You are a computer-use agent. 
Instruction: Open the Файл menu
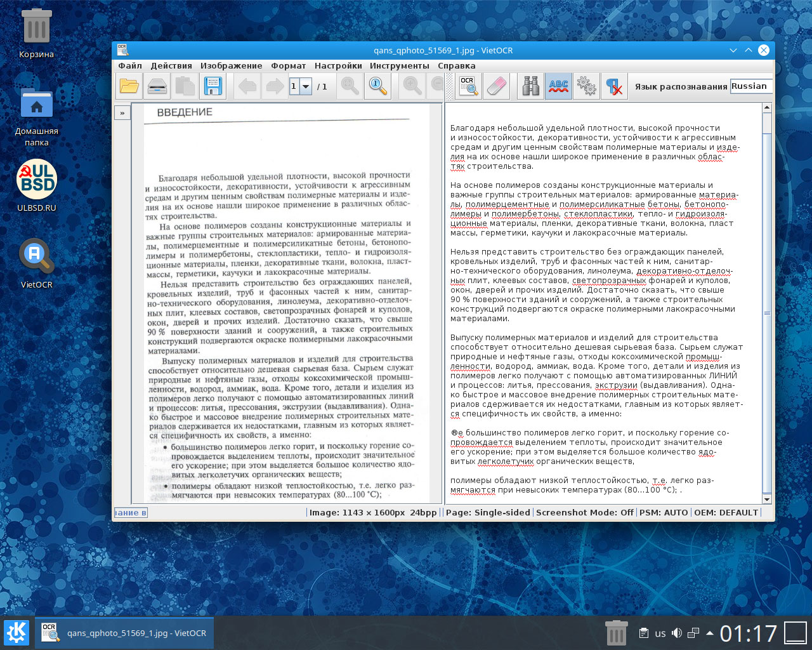(x=130, y=65)
